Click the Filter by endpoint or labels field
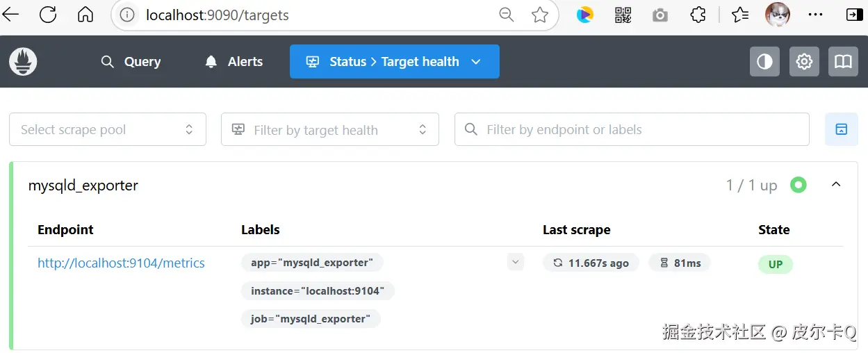868x353 pixels. click(631, 129)
